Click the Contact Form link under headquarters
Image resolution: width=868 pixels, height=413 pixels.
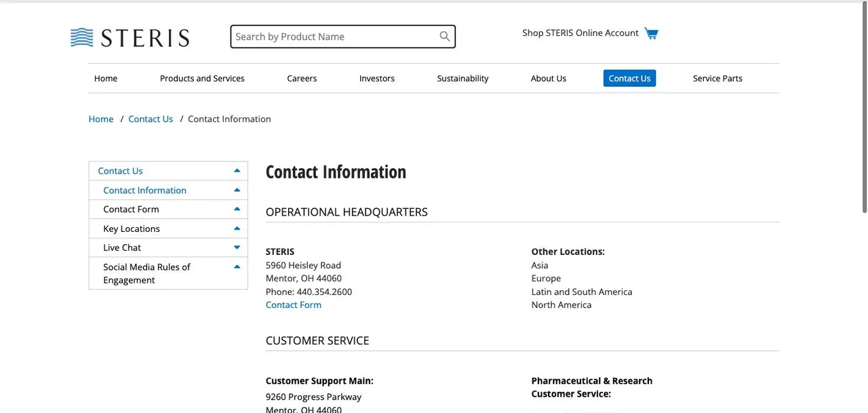tap(294, 304)
